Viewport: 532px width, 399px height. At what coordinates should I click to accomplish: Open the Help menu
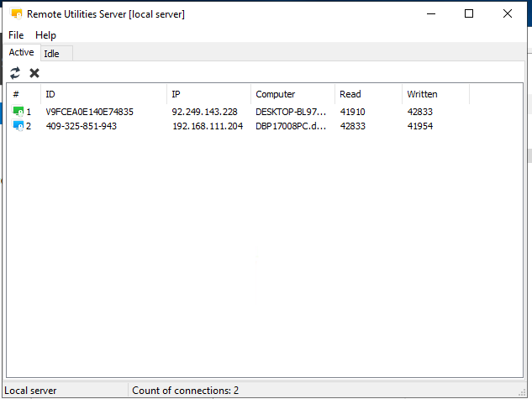point(45,35)
